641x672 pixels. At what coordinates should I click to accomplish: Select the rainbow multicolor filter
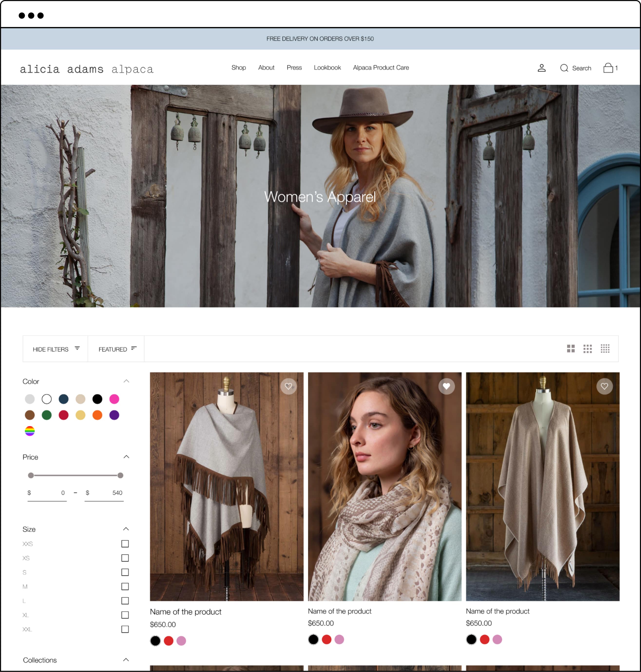point(30,431)
